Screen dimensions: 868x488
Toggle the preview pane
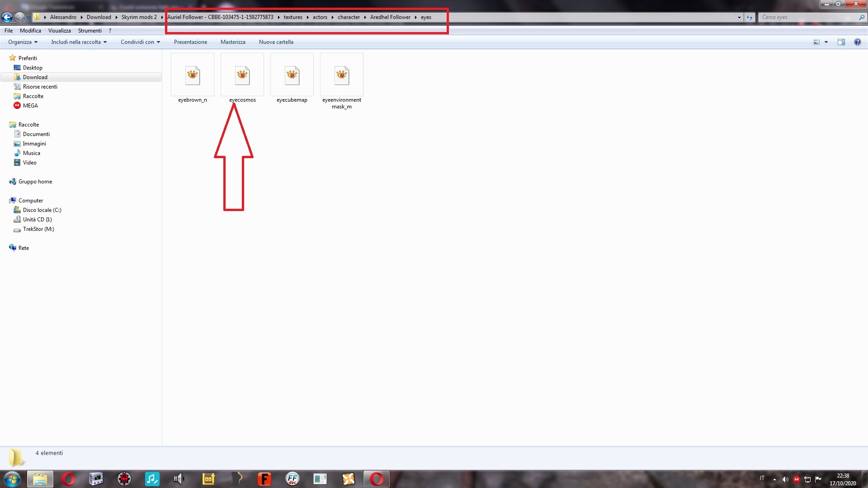tap(841, 42)
